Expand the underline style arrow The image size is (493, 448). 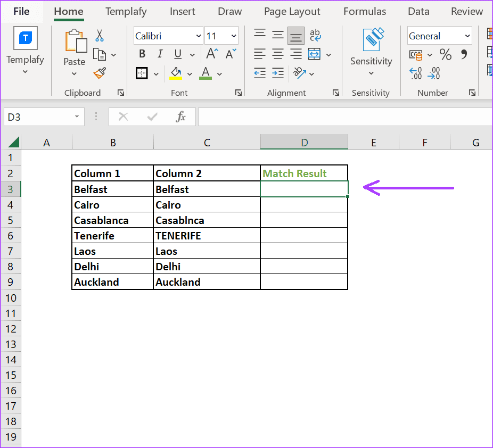pos(192,55)
